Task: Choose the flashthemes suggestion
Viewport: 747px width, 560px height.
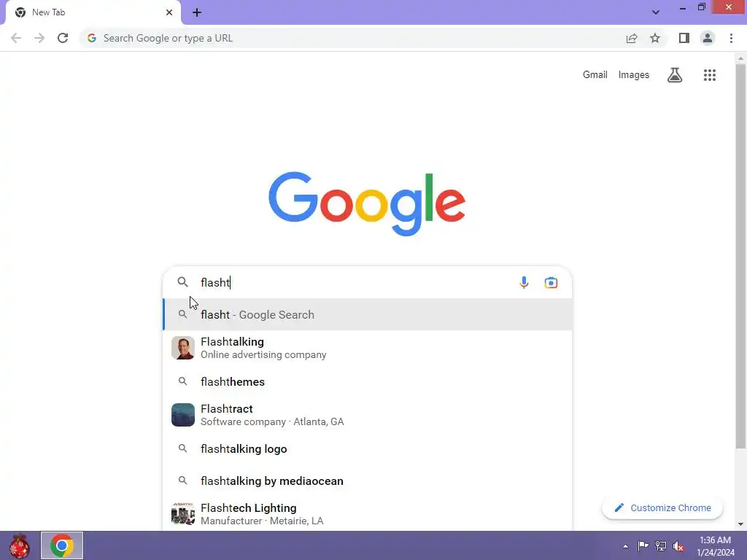Action: (368, 381)
